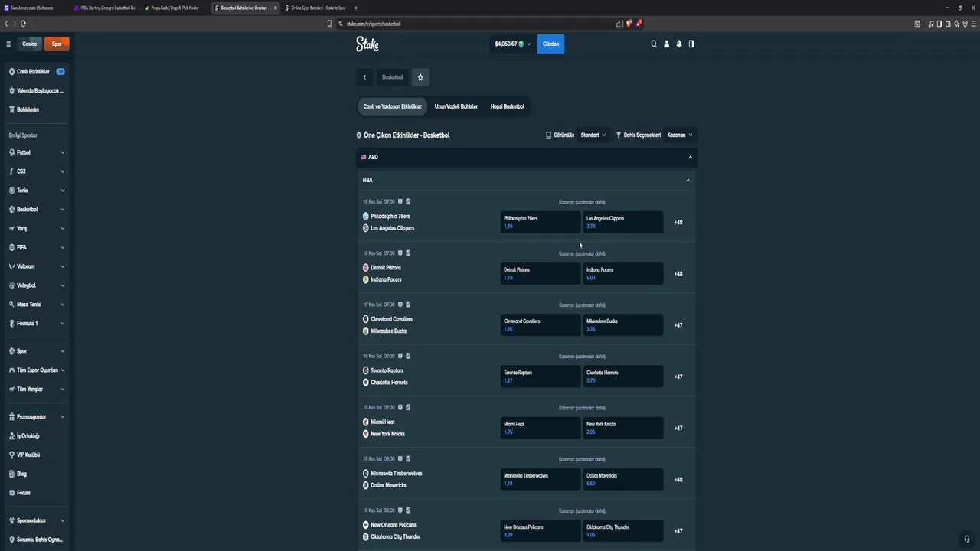Toggle the bet slip panel icon

pyautogui.click(x=691, y=44)
